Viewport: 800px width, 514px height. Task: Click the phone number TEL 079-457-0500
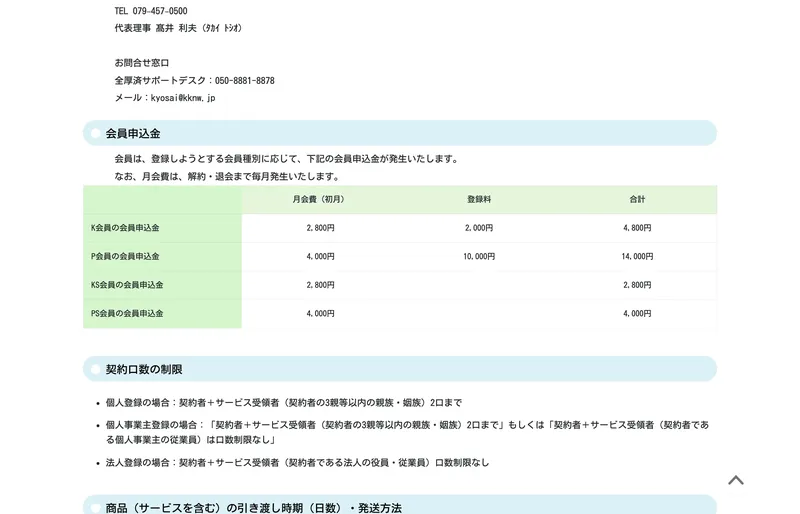click(151, 11)
